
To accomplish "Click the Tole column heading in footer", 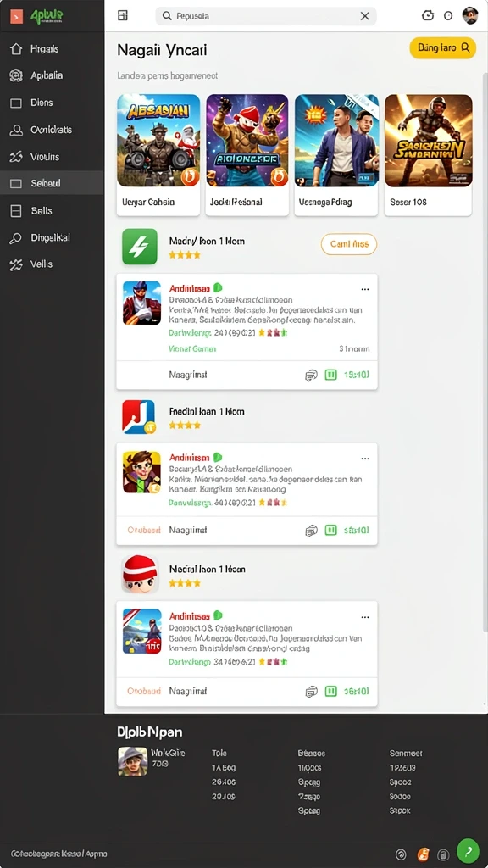I will point(219,753).
